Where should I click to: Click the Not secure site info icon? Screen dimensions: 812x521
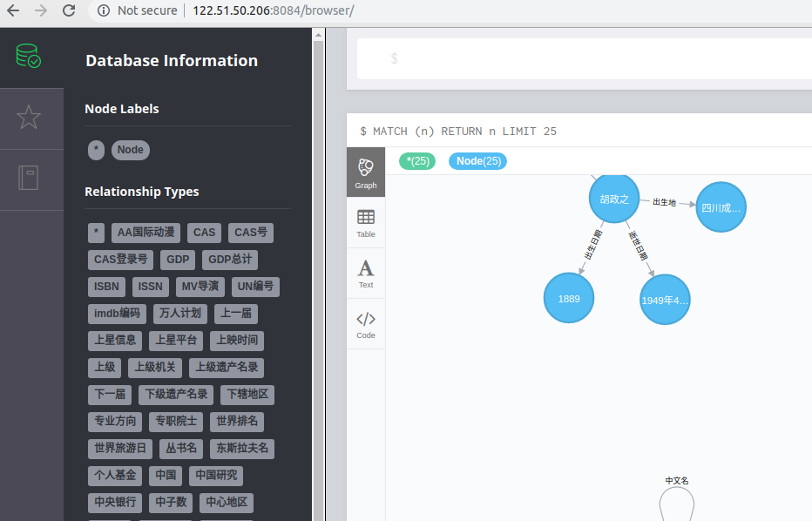(104, 10)
